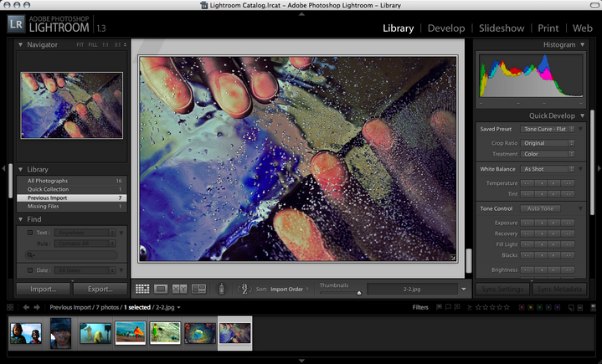
Task: Switch to Loupe view in toolbar
Action: (x=161, y=289)
